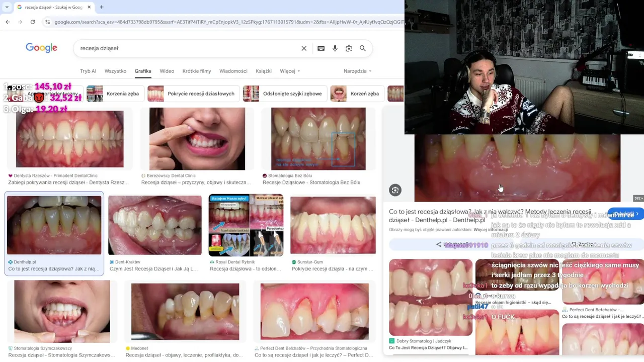The width and height of the screenshot is (644, 362).
Task: Select the 'Korzeń zęba' filter chip
Action: coord(356,94)
